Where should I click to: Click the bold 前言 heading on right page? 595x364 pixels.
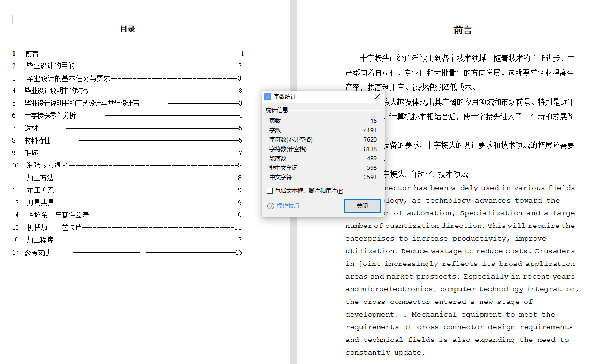click(x=462, y=30)
